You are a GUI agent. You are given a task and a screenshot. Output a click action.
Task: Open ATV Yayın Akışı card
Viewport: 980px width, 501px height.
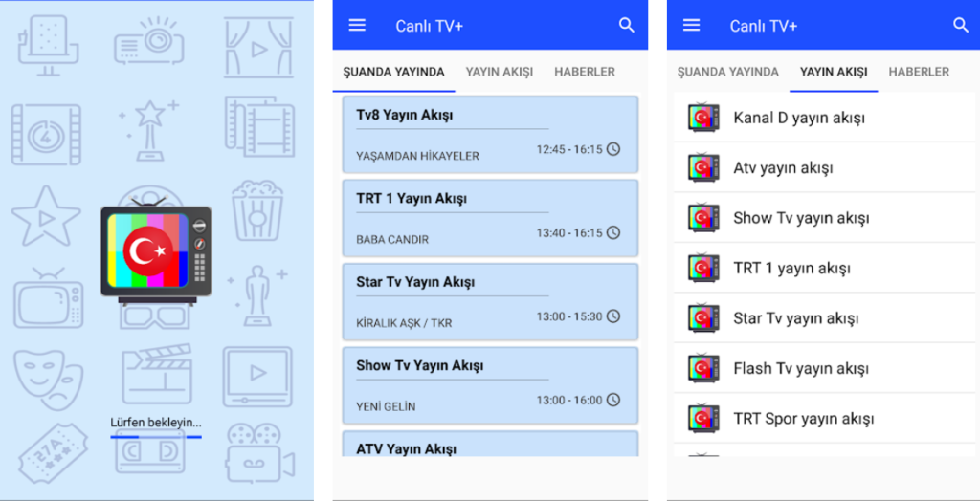pyautogui.click(x=491, y=444)
